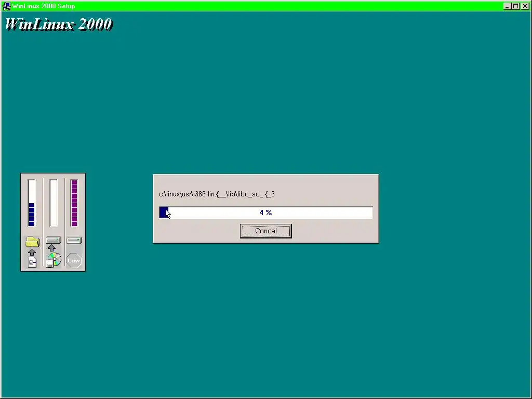The image size is (532, 399).
Task: Click the blue file-copy progress meter
Action: pyautogui.click(x=32, y=203)
